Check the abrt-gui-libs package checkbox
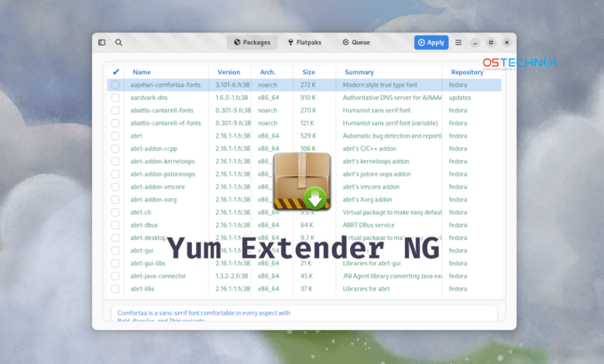This screenshot has width=604, height=364. [x=115, y=263]
